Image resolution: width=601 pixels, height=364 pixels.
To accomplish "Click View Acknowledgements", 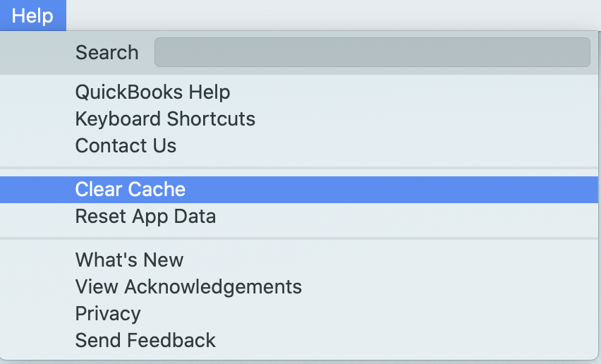I will point(188,286).
